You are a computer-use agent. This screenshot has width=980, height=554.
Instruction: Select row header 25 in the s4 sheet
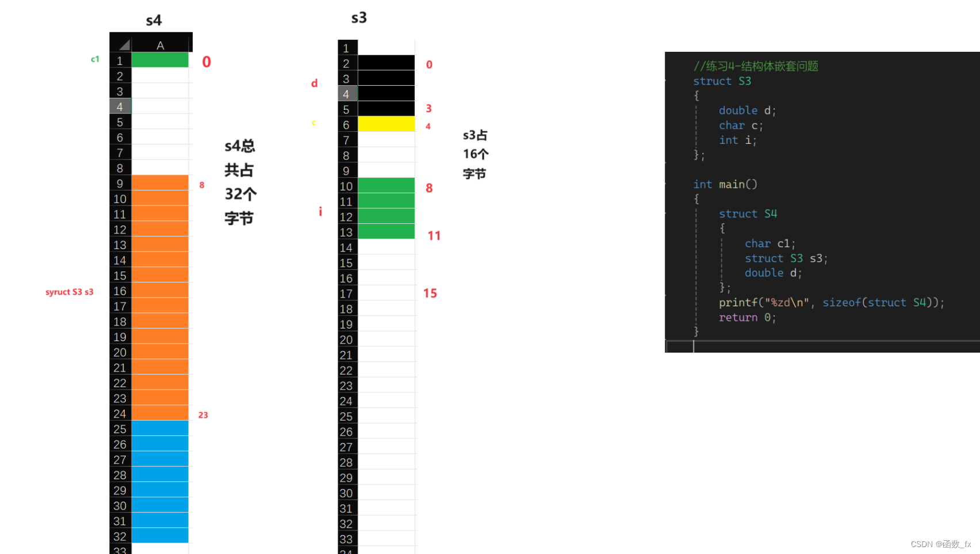coord(120,429)
